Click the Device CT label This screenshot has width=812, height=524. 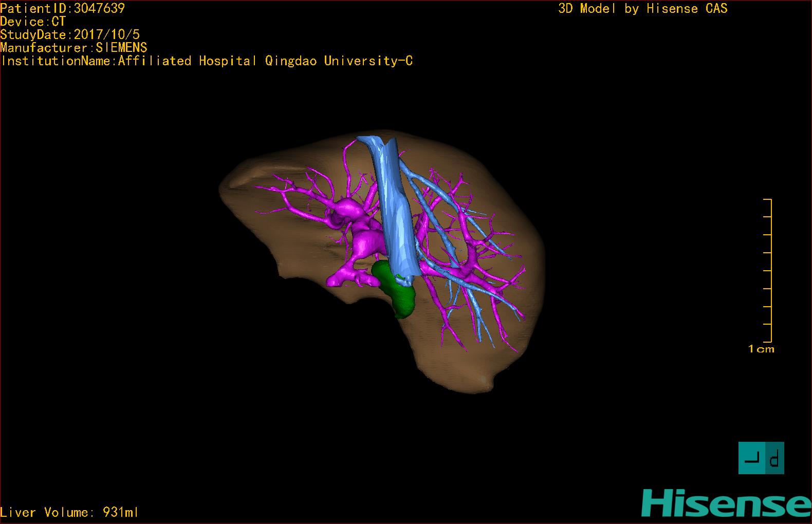[x=33, y=22]
